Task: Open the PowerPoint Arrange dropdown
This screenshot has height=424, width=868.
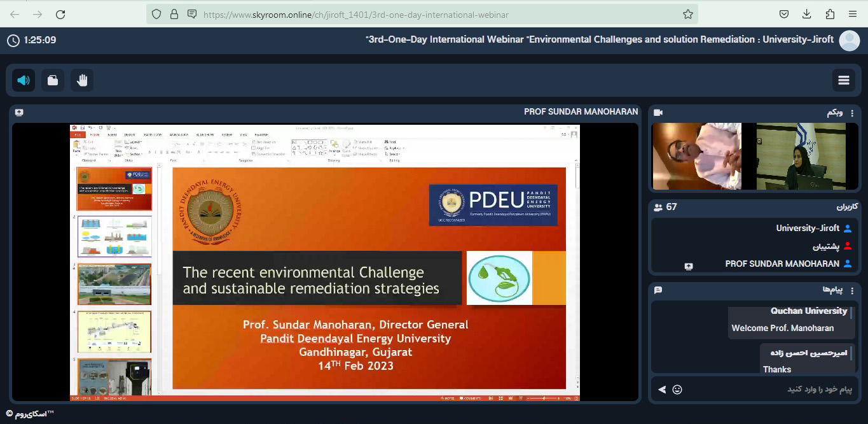Action: [x=334, y=148]
